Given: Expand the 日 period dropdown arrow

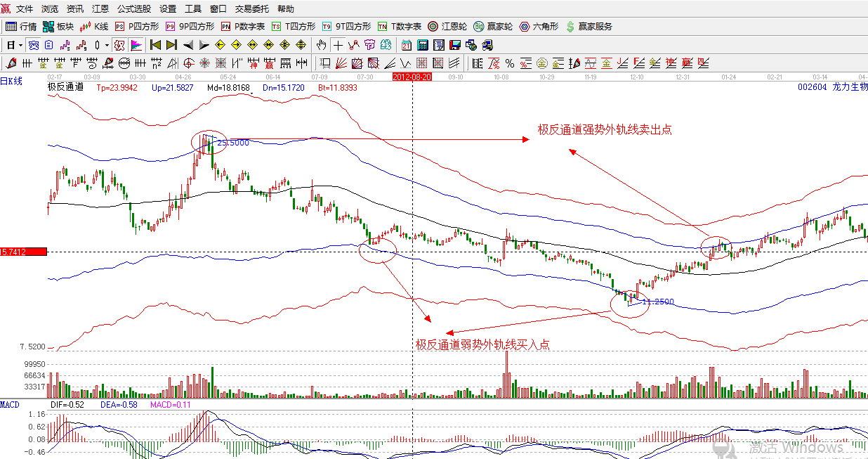Looking at the screenshot, I should (x=20, y=45).
